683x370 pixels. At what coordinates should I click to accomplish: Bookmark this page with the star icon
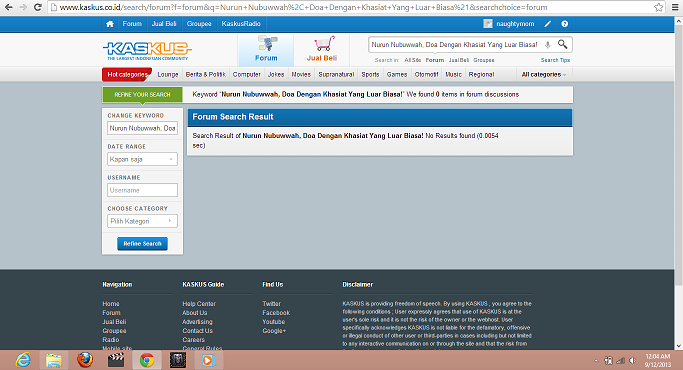pos(659,7)
